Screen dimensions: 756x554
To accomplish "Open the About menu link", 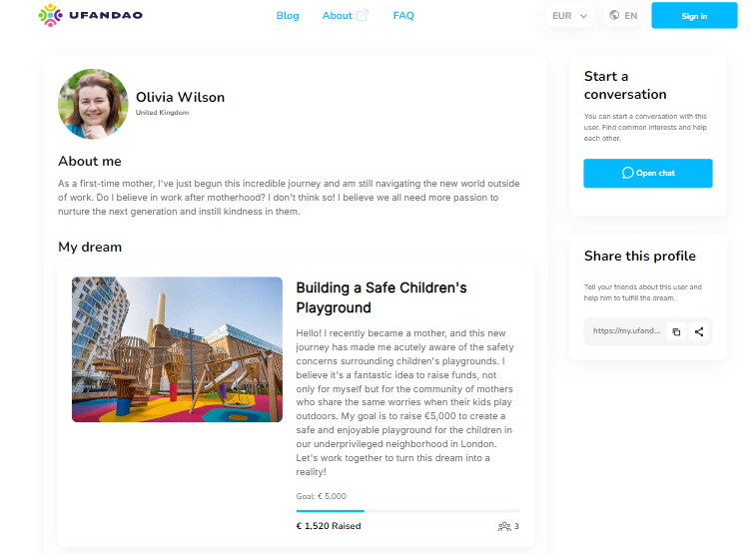I will tap(338, 16).
